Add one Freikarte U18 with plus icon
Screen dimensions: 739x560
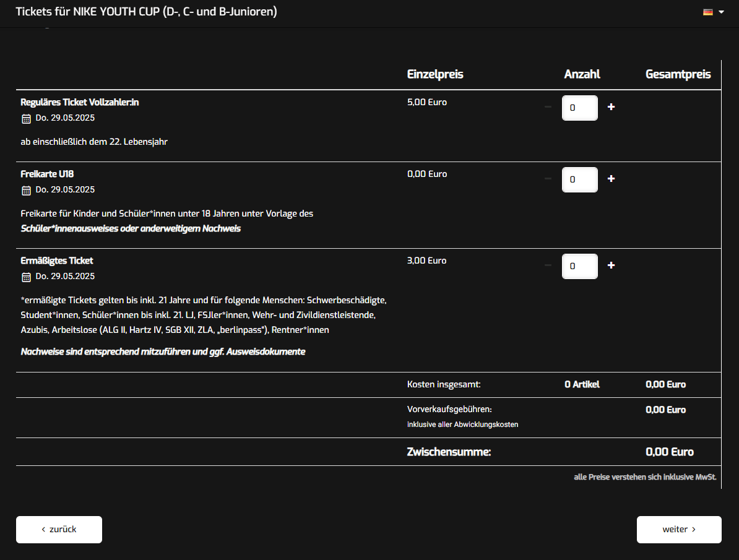tap(611, 179)
